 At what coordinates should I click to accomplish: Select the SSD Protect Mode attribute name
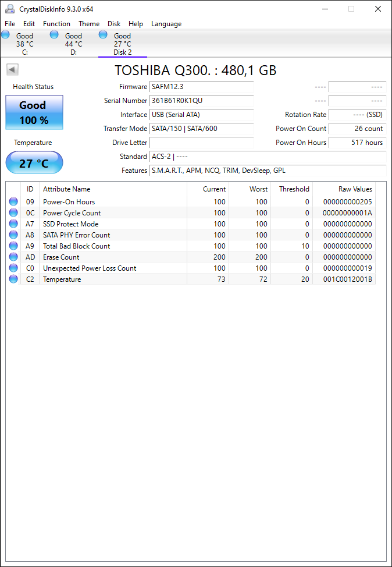click(71, 224)
